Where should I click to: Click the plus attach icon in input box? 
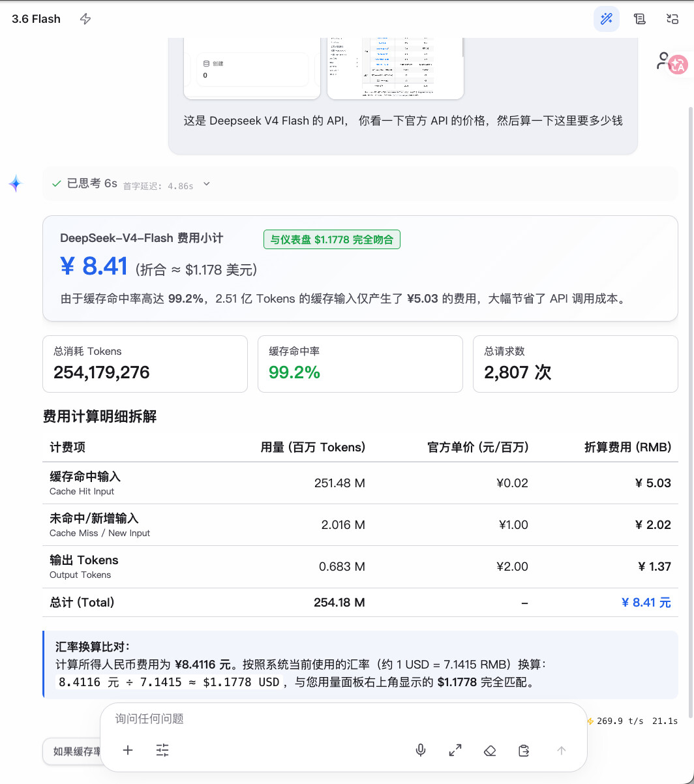click(128, 750)
